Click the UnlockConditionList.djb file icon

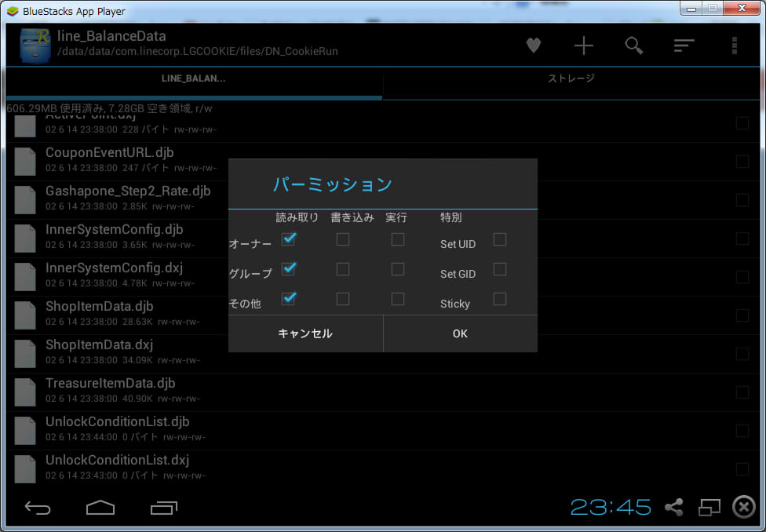(25, 431)
